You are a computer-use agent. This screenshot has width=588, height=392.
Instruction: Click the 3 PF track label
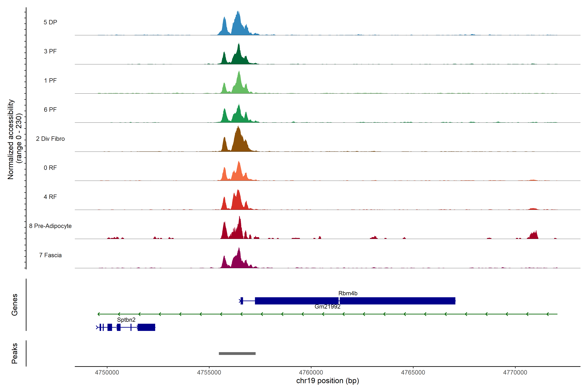point(50,51)
